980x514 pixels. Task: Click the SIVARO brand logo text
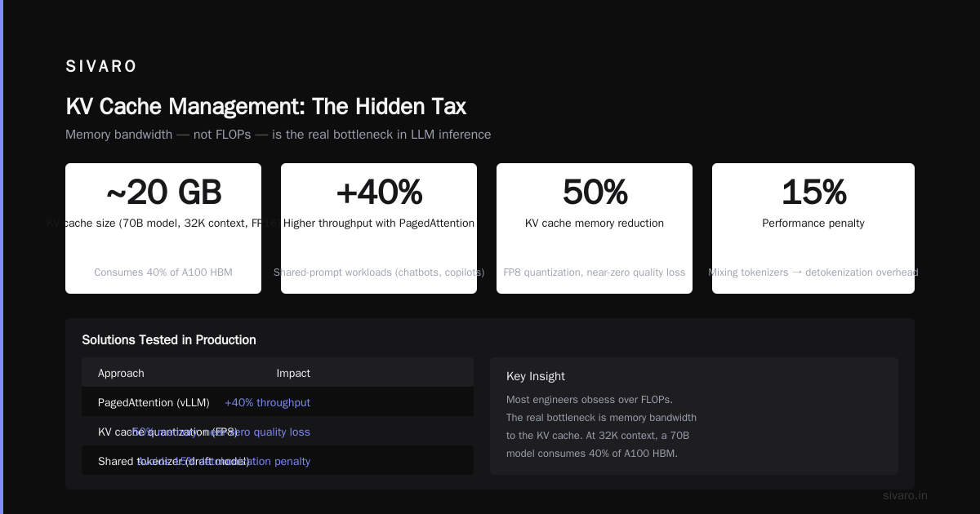pyautogui.click(x=101, y=67)
